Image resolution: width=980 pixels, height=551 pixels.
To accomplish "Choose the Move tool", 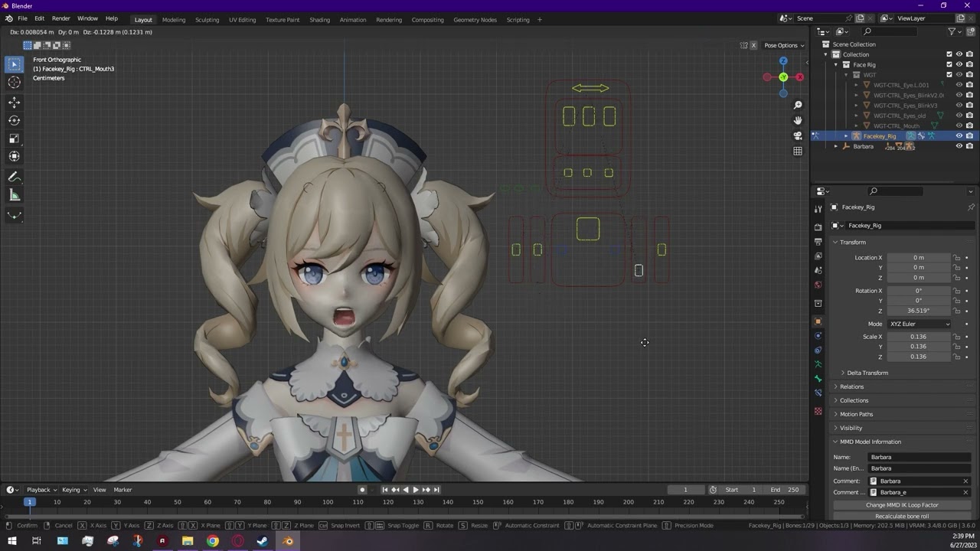I will (x=14, y=102).
